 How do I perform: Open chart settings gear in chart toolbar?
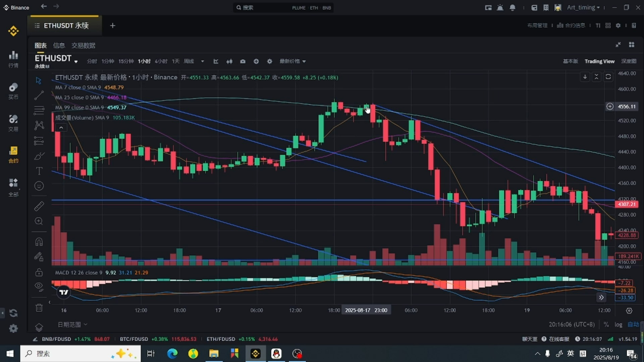coord(270,61)
